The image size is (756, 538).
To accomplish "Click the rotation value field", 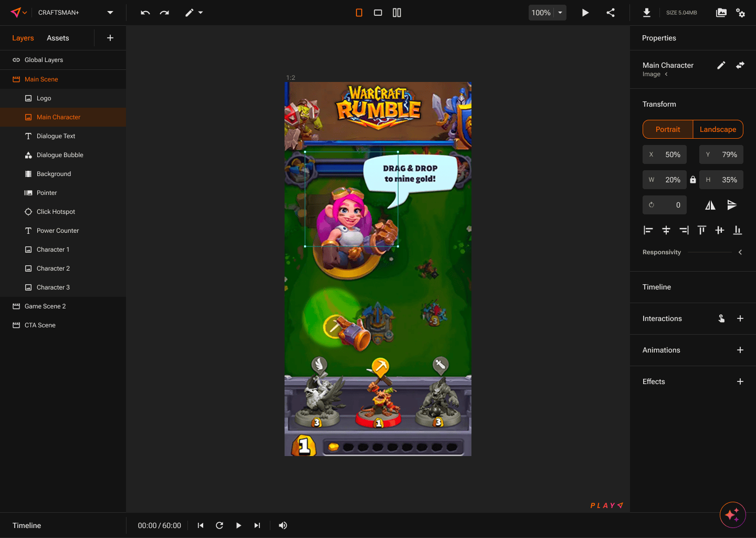I will tap(665, 205).
